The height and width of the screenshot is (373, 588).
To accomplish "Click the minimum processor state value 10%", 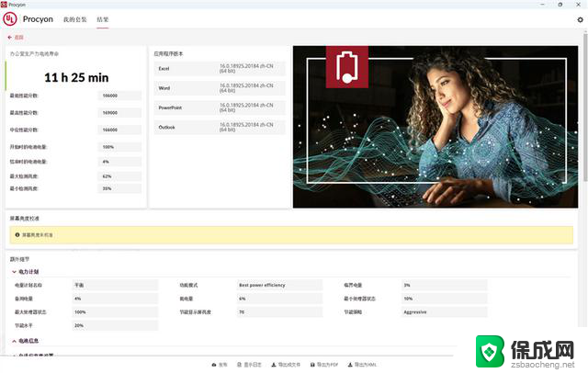I will pyautogui.click(x=445, y=299).
